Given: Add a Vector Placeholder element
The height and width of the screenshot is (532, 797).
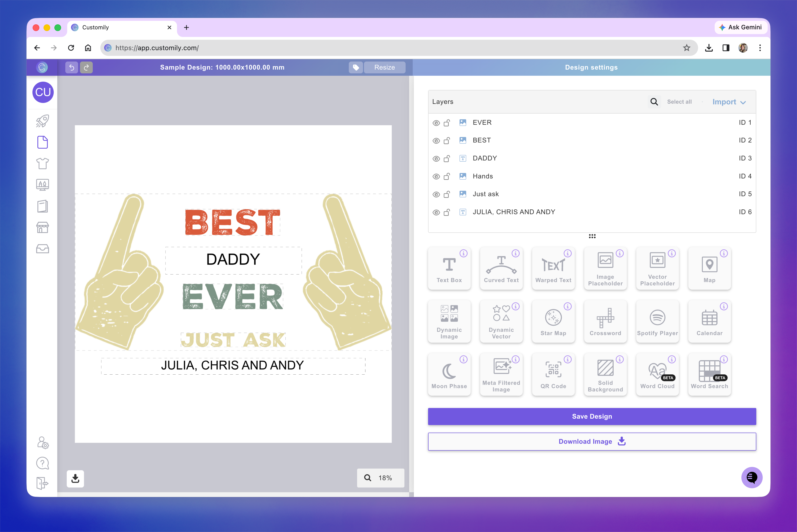Looking at the screenshot, I should tap(657, 268).
